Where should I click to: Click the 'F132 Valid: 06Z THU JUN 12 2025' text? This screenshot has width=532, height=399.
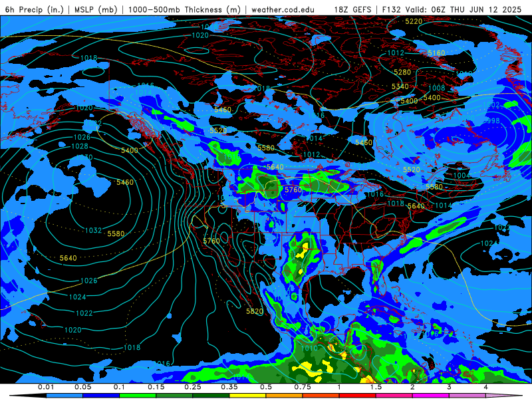coord(452,9)
